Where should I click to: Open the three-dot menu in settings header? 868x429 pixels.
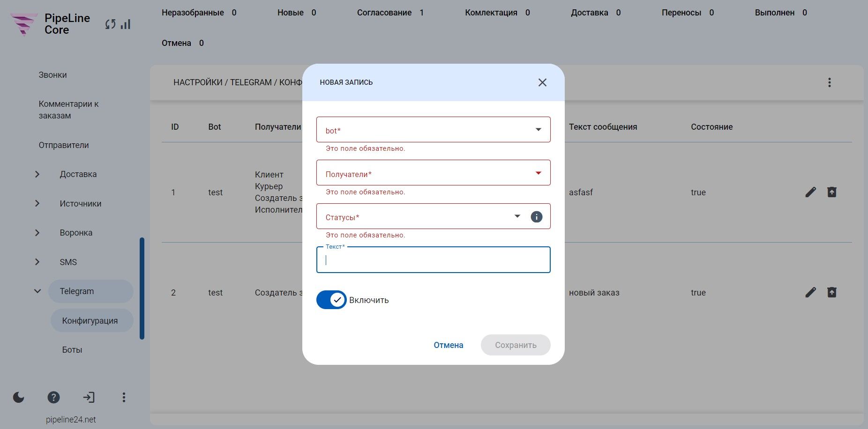click(829, 82)
